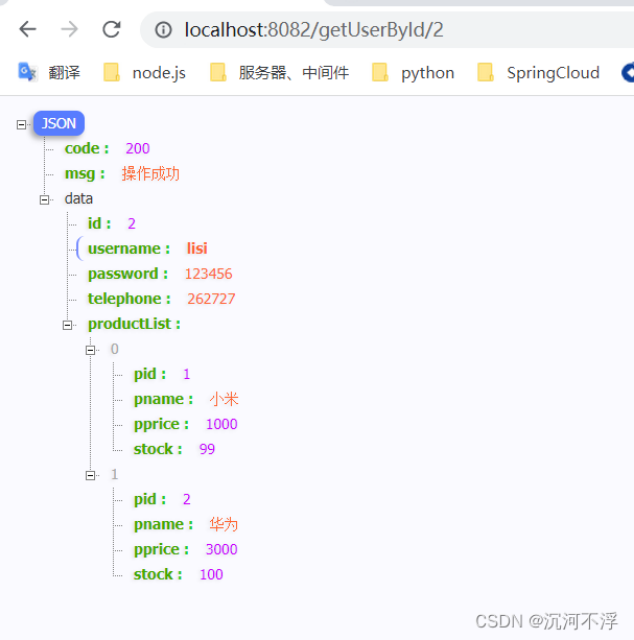Click the blue JSON root badge
The width and height of the screenshot is (634, 640).
(59, 124)
